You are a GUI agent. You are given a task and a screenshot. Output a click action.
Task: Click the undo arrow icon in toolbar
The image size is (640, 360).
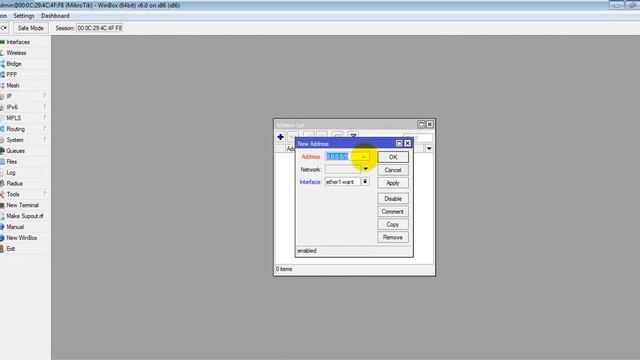point(4,28)
